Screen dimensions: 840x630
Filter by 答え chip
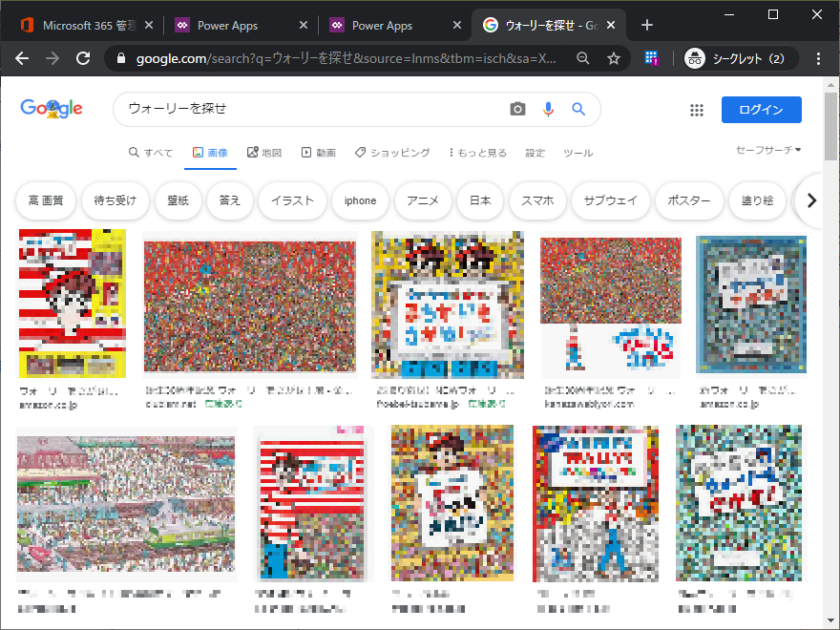point(230,200)
